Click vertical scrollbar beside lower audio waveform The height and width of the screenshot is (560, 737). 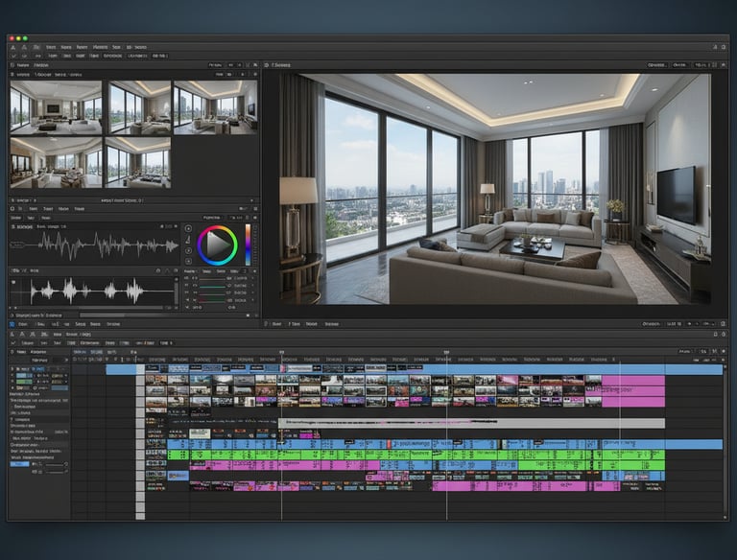(177, 292)
